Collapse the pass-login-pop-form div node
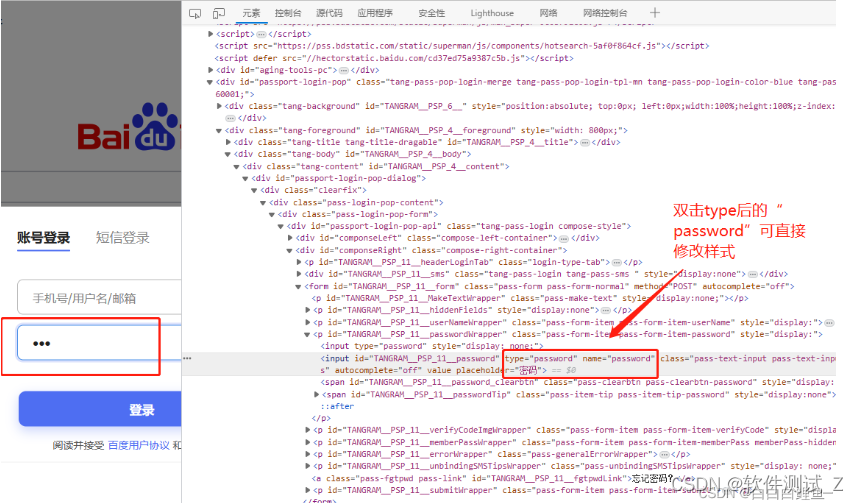The image size is (859, 503). coord(271,215)
